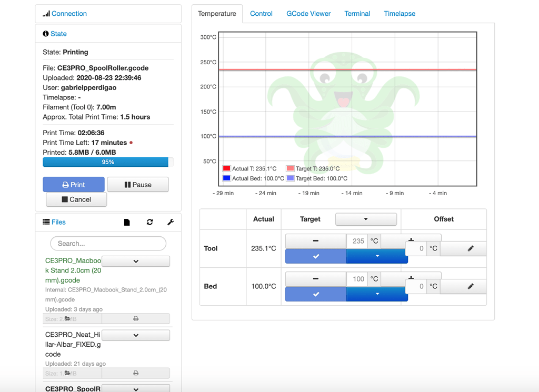Screen dimensions: 539x392
Task: Cancel the print job
Action: (x=76, y=199)
